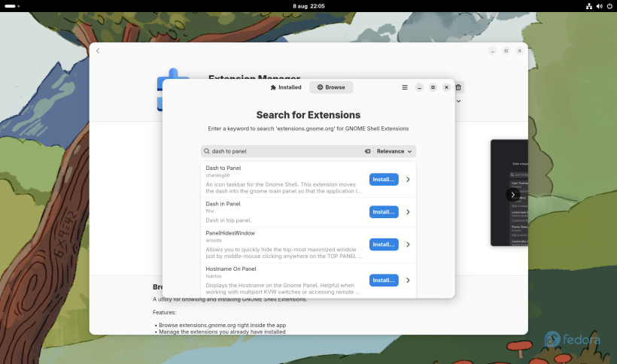Go back in the Software window
Viewport: 617px width, 364px height.
pyautogui.click(x=98, y=50)
